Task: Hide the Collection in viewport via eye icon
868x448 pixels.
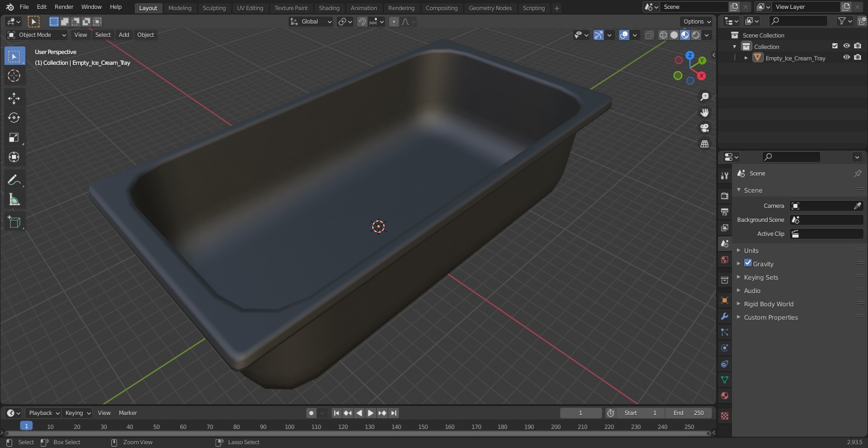Action: click(846, 46)
